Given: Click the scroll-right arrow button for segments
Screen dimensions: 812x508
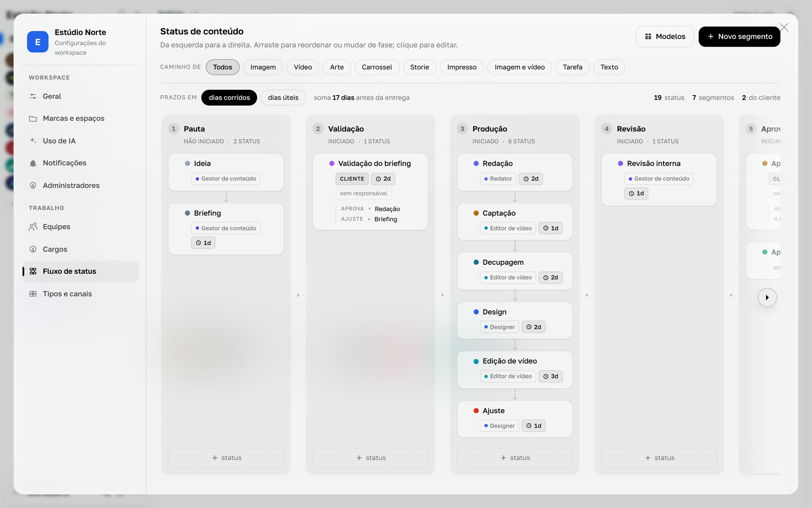Looking at the screenshot, I should [x=767, y=297].
